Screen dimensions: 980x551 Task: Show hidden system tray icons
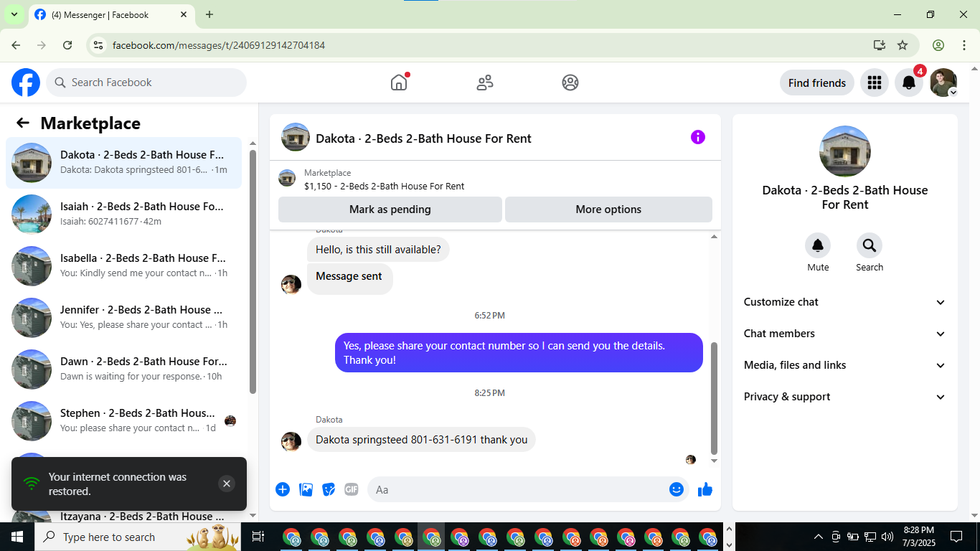click(x=819, y=537)
